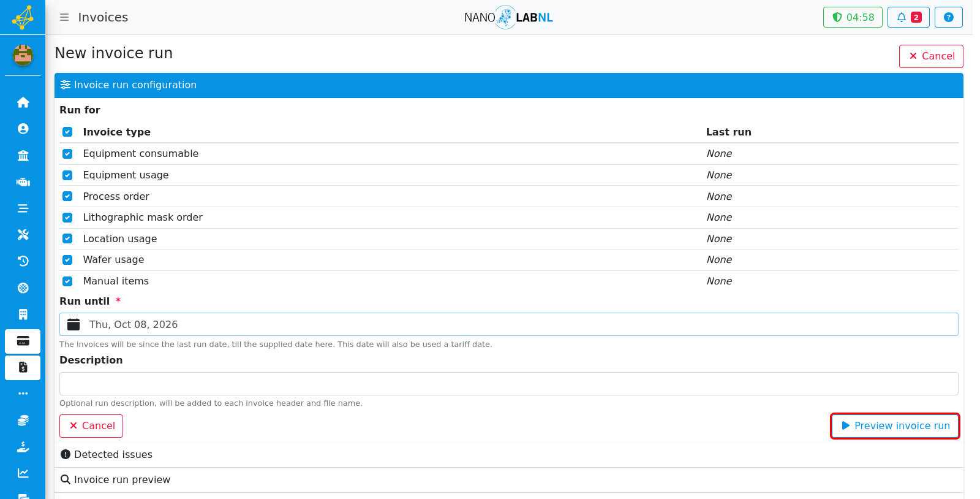Image resolution: width=980 pixels, height=499 pixels.
Task: Open the help question mark icon
Action: point(948,17)
